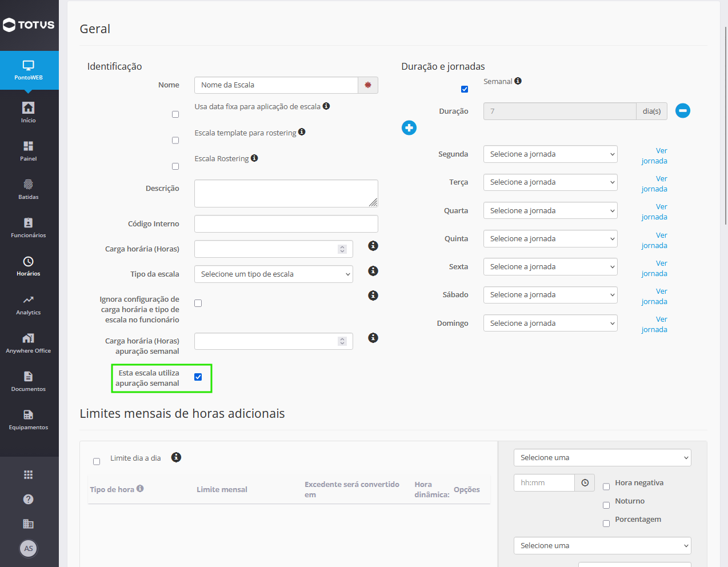Check the Porcentagem checkbox
The width and height of the screenshot is (728, 567).
[606, 524]
